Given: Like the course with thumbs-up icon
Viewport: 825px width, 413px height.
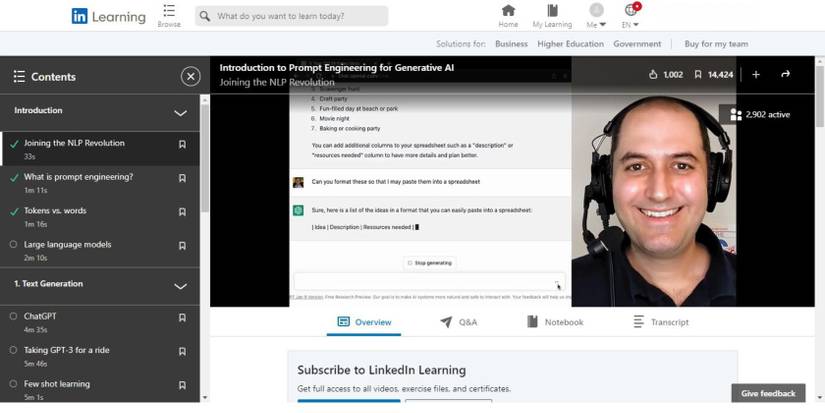Looking at the screenshot, I should [653, 75].
